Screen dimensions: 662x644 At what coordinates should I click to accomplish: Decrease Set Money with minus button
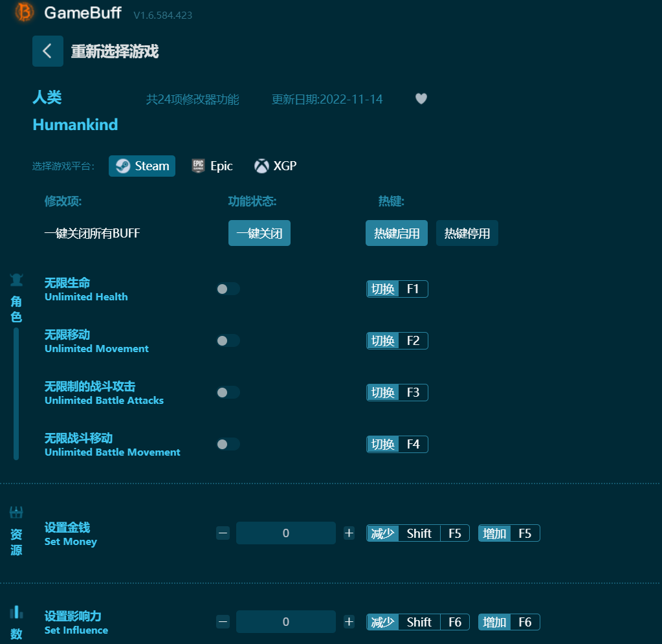coord(223,533)
